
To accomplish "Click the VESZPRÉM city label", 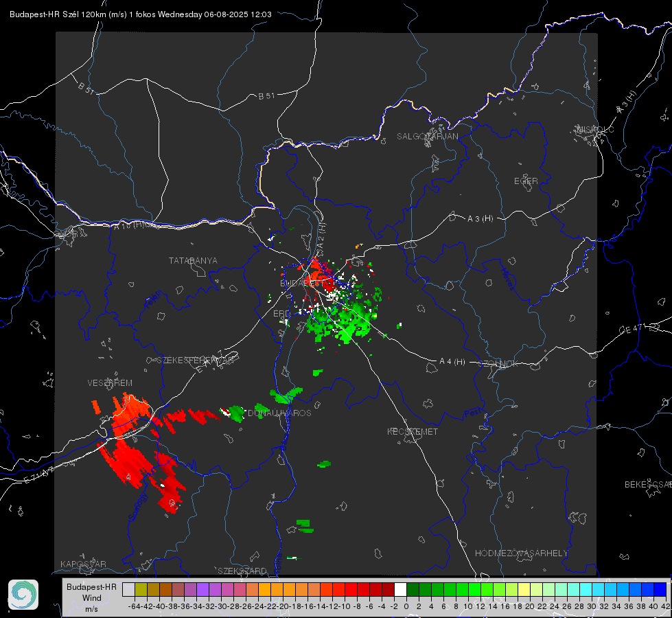I will (110, 382).
